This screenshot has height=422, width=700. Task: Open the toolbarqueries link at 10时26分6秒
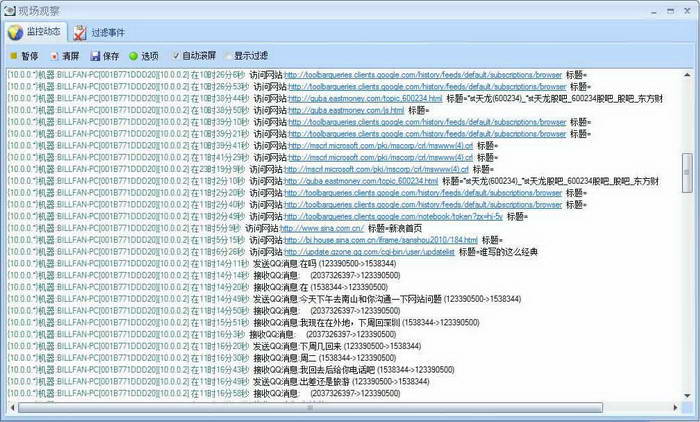[423, 75]
